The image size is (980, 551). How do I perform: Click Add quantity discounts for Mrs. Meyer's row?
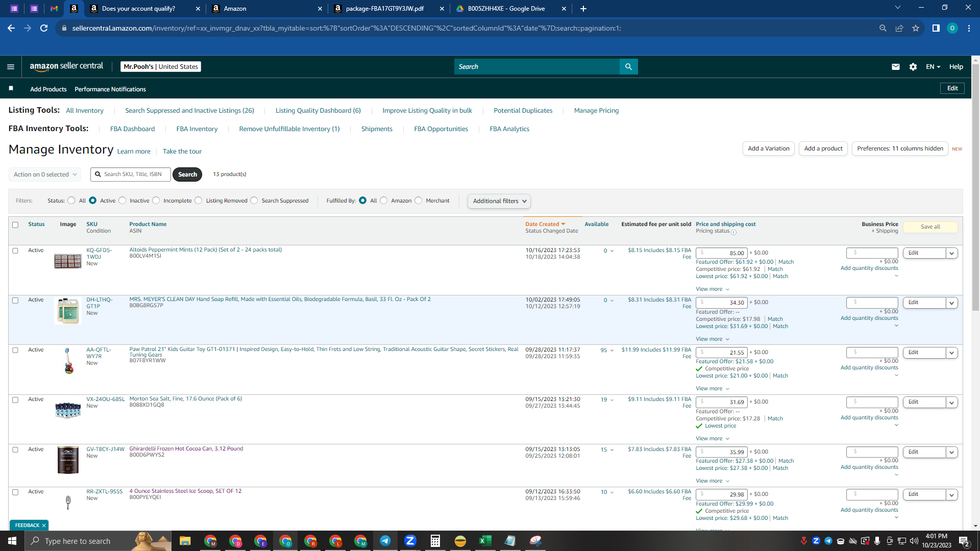pyautogui.click(x=869, y=318)
